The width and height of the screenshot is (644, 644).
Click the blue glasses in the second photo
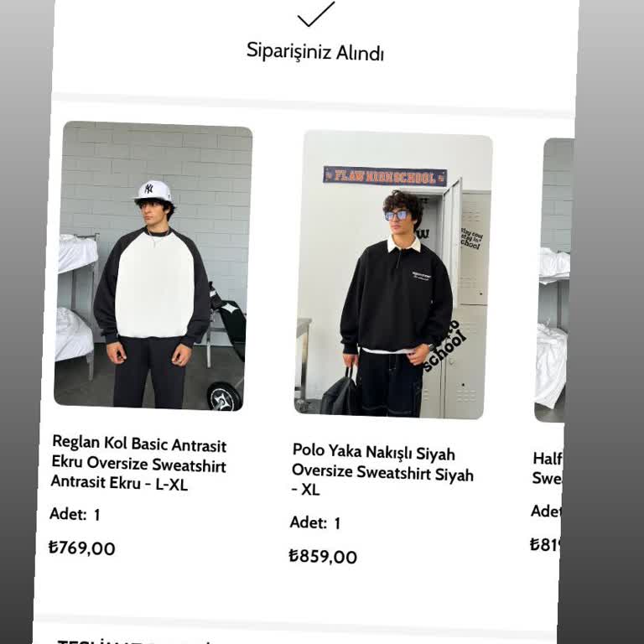(x=397, y=216)
